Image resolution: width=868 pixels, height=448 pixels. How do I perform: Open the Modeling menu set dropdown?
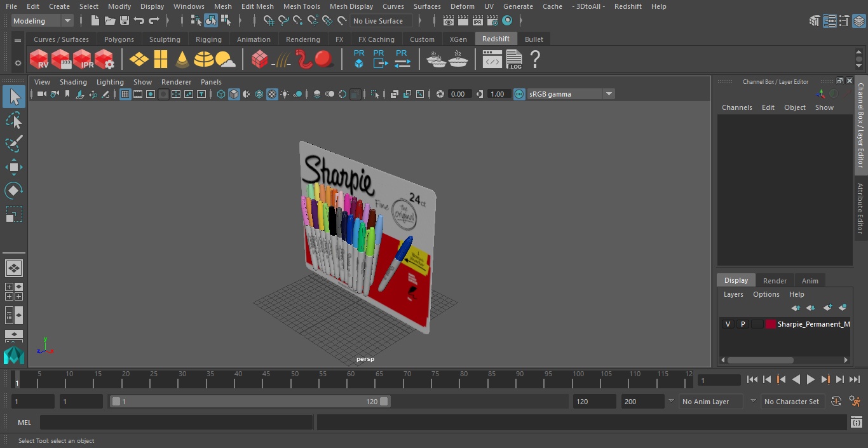(43, 21)
